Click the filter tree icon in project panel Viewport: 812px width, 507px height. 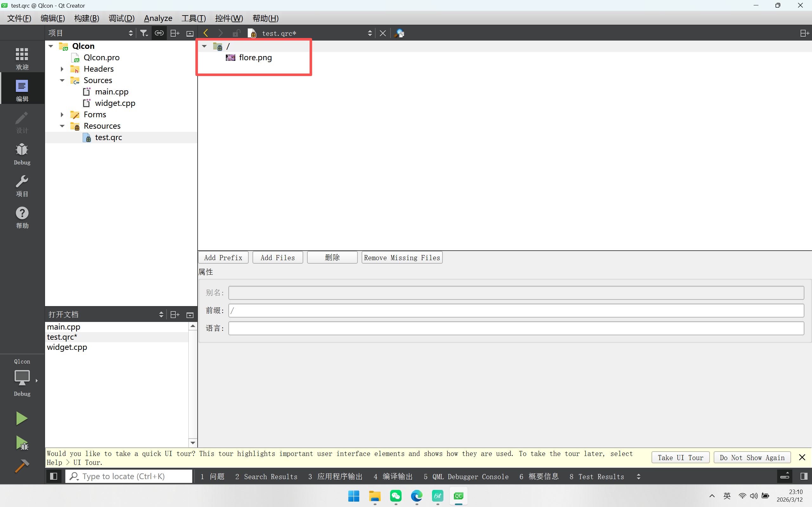click(144, 33)
